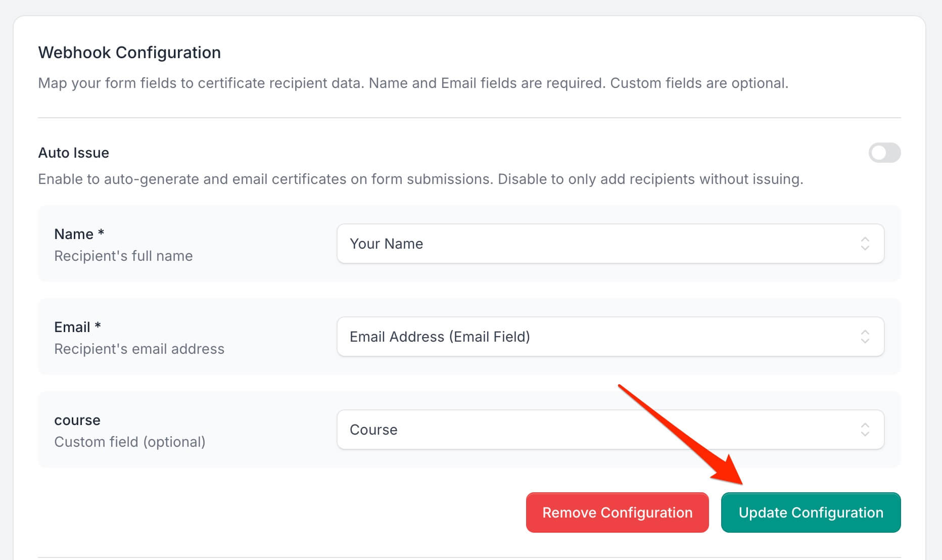Viewport: 942px width, 560px height.
Task: Click the 'Name *' field label
Action: 79,234
